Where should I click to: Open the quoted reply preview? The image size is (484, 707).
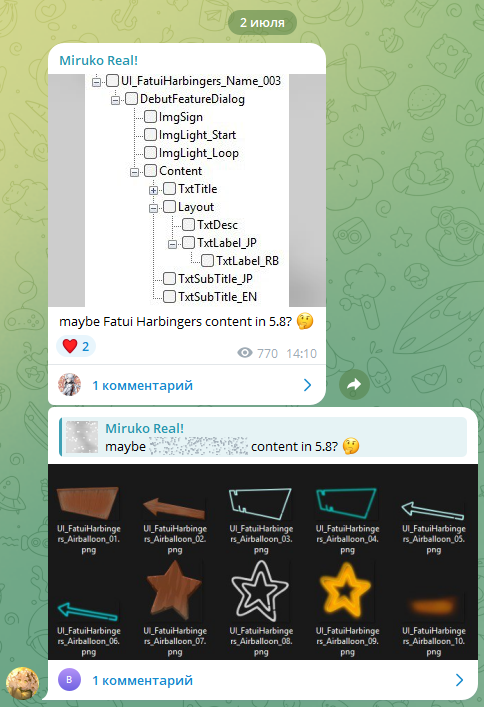[263, 437]
